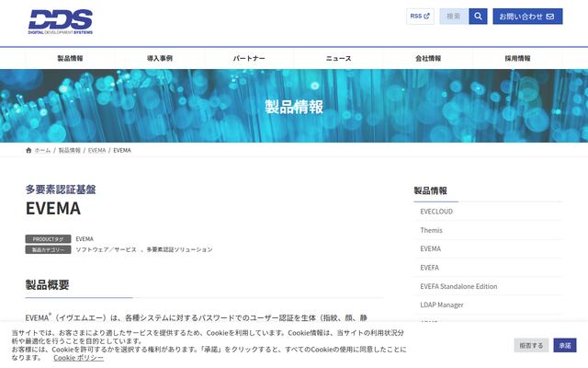Go to 製品情報 breadcrumb link
The height and width of the screenshot is (368, 588).
pyautogui.click(x=70, y=150)
